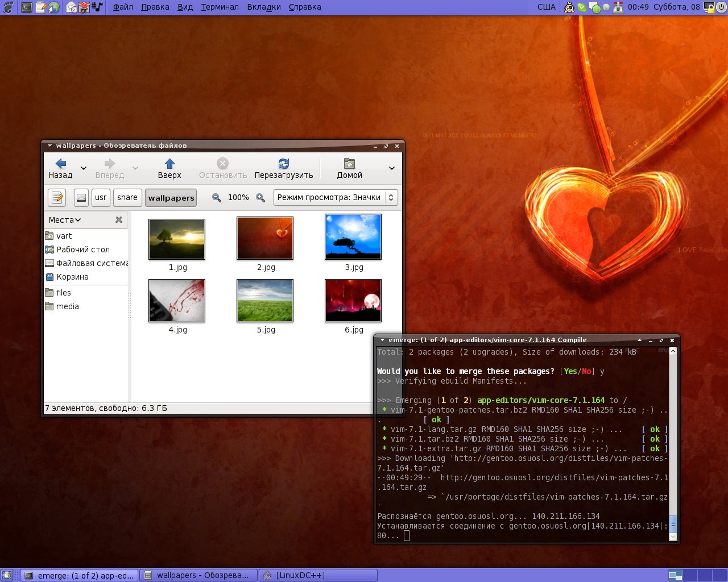Open the Терминал menu
Image resolution: width=728 pixels, height=582 pixels.
tap(220, 7)
